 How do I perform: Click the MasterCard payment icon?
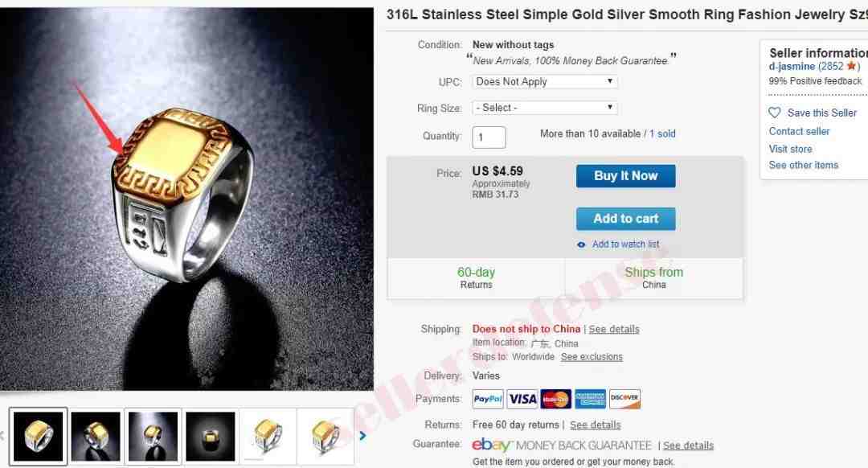pyautogui.click(x=556, y=399)
